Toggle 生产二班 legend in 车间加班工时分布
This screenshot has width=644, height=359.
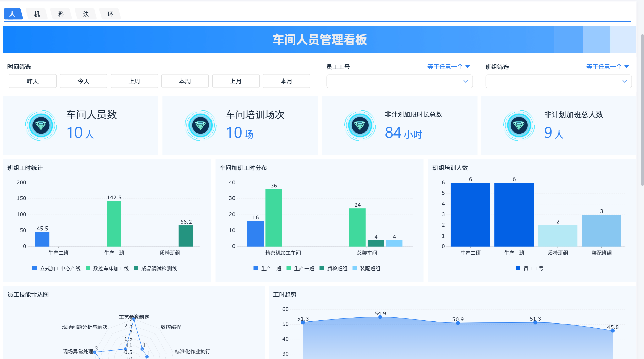(x=267, y=268)
